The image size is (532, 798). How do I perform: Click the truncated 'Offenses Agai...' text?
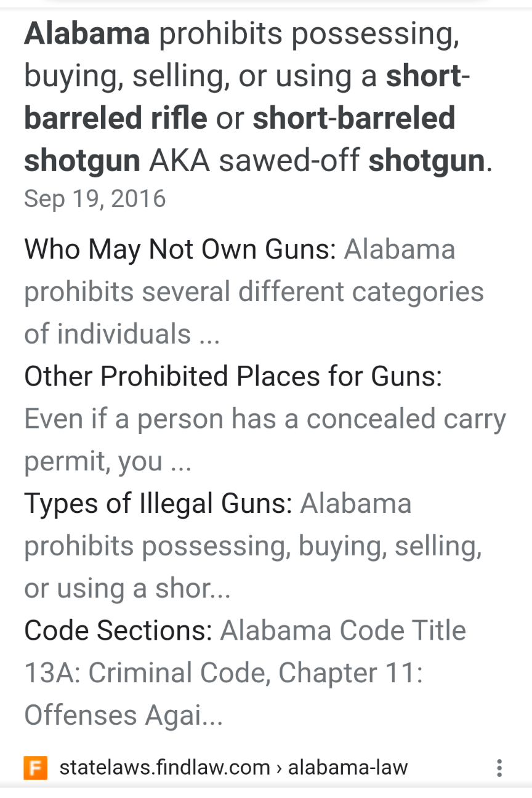pos(123,715)
